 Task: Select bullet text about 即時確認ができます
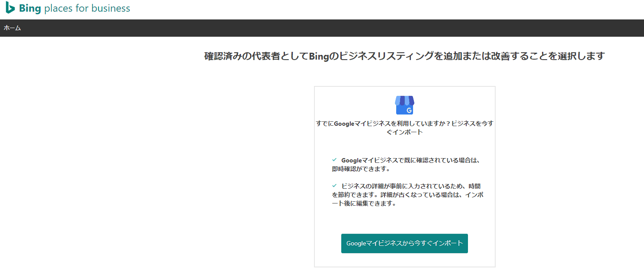pyautogui.click(x=407, y=165)
